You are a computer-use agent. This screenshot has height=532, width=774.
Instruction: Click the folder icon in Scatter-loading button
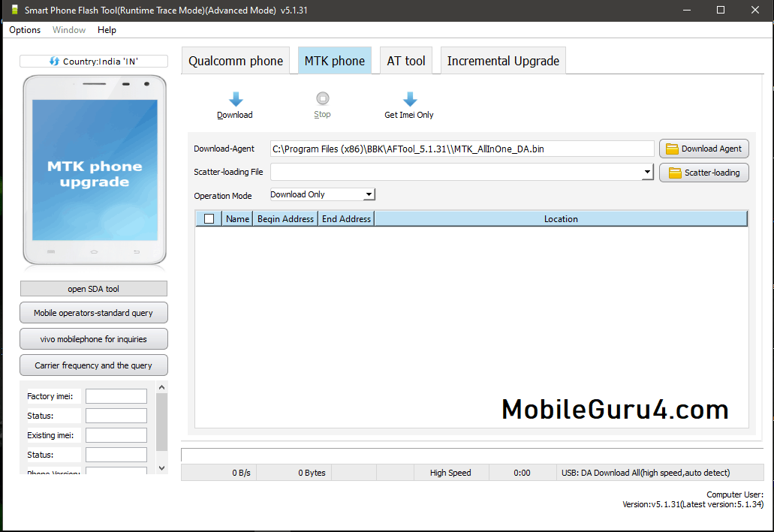[675, 173]
